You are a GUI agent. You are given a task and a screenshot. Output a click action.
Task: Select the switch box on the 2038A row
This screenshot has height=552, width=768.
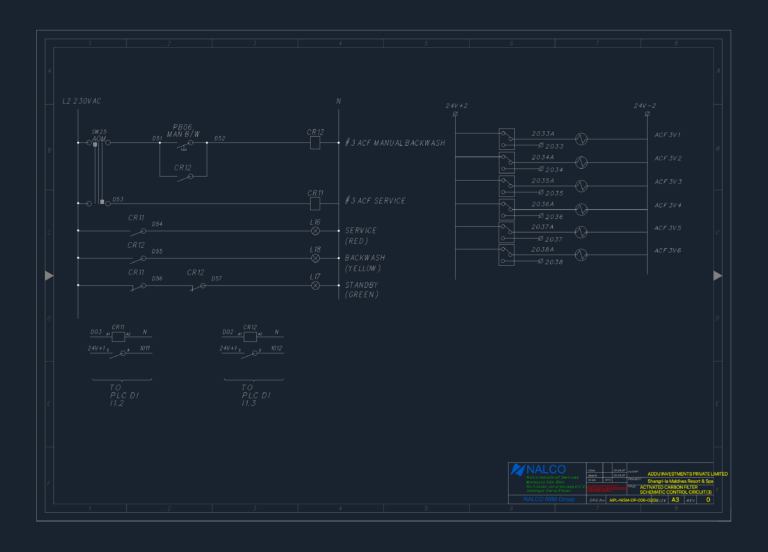tap(506, 255)
